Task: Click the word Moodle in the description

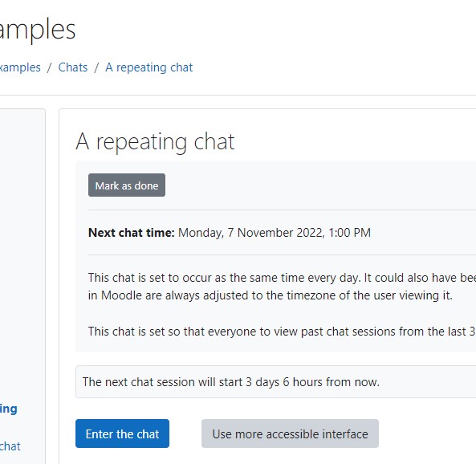Action: pyautogui.click(x=121, y=295)
